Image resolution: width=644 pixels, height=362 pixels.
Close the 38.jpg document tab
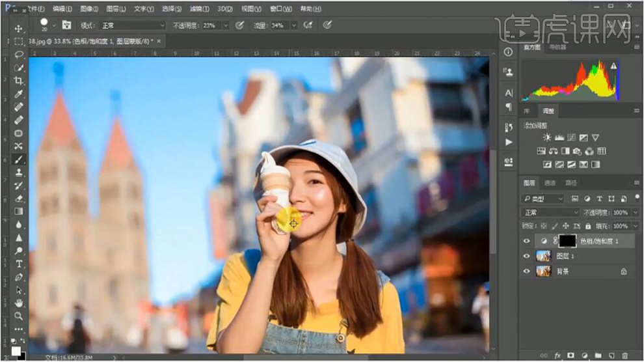coord(159,40)
